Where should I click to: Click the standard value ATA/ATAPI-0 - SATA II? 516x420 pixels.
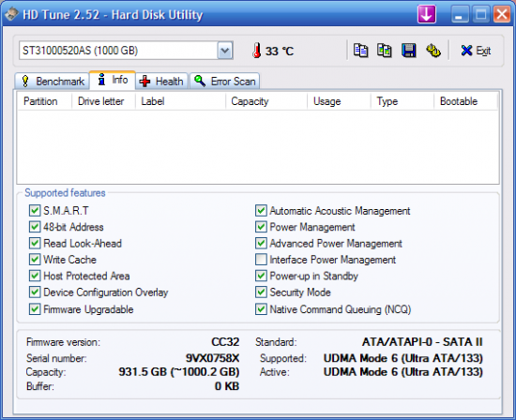[x=422, y=342]
